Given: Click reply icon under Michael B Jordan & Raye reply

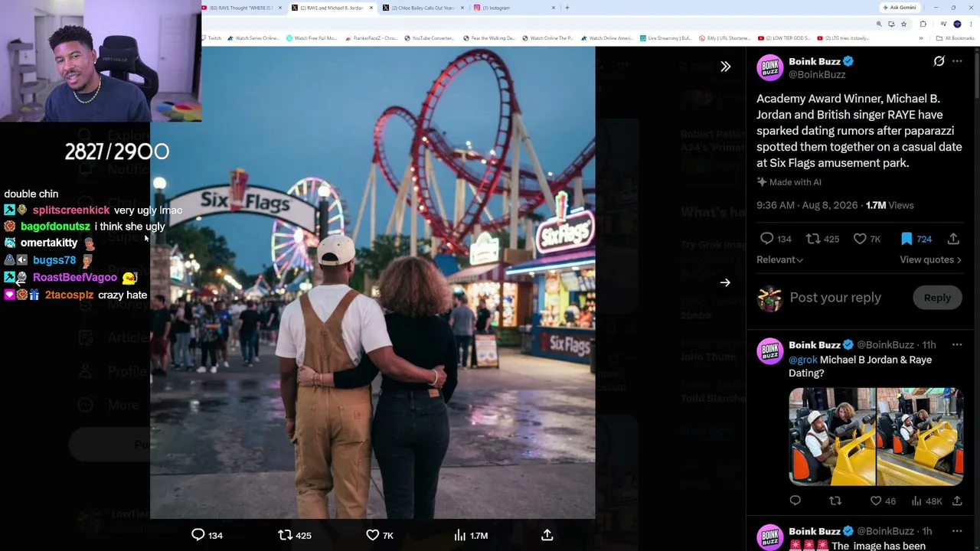Looking at the screenshot, I should click(x=795, y=500).
